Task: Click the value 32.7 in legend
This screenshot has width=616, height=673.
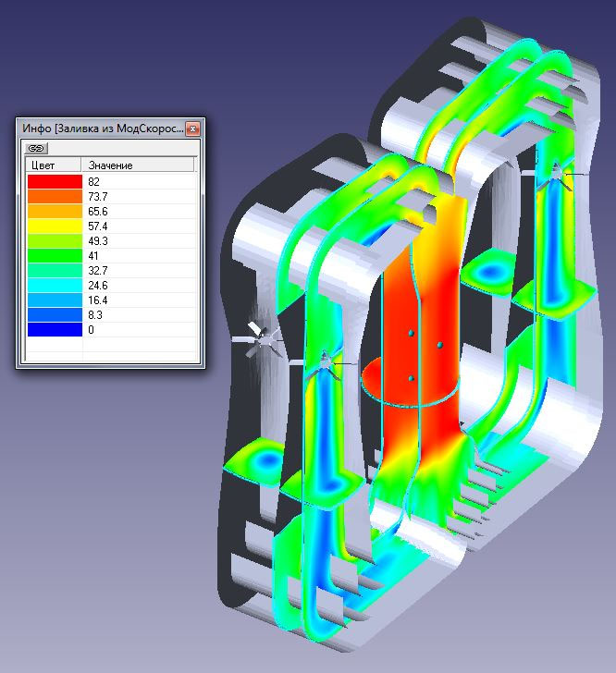Action: pos(98,270)
